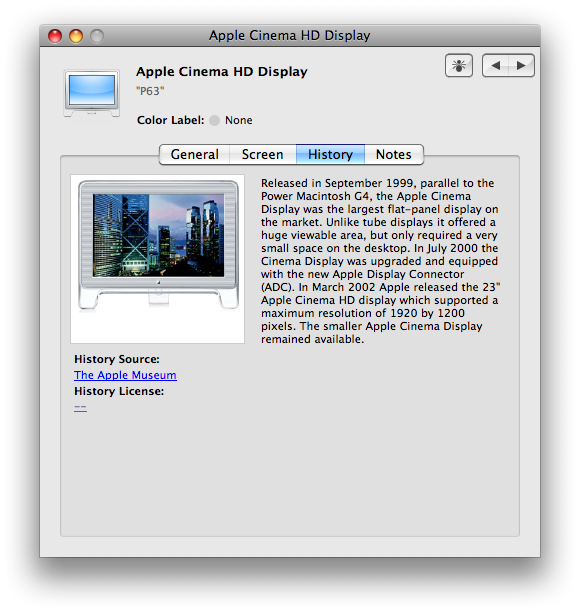580x612 pixels.
Task: Click the Cinema Display photo thumbnail
Action: tap(158, 259)
